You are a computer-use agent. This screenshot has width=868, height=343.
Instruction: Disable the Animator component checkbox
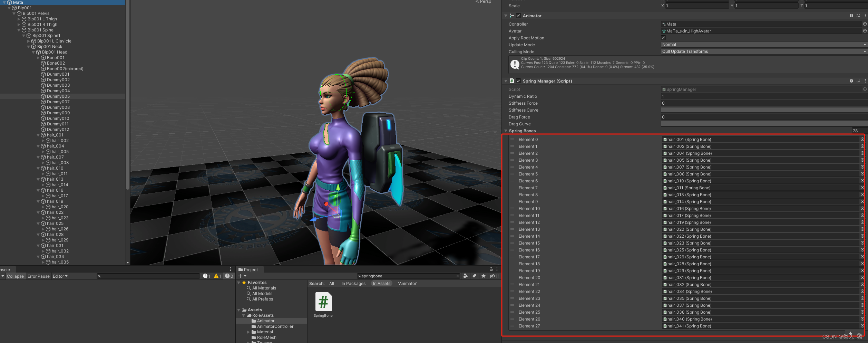click(x=518, y=16)
